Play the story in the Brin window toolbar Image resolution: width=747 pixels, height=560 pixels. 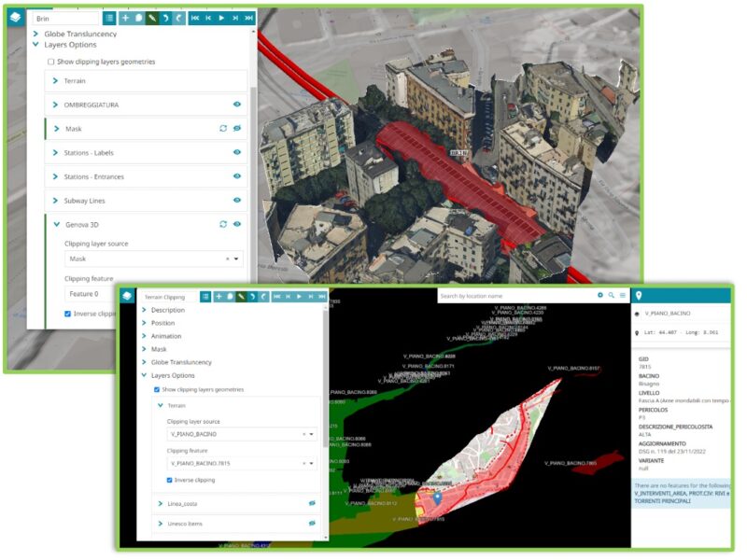click(221, 18)
